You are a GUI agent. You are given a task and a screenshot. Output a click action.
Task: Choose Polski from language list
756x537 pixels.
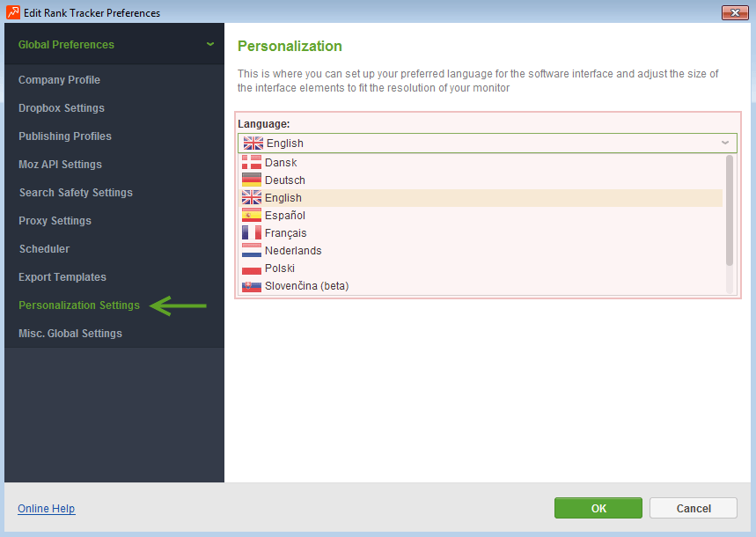click(x=481, y=268)
